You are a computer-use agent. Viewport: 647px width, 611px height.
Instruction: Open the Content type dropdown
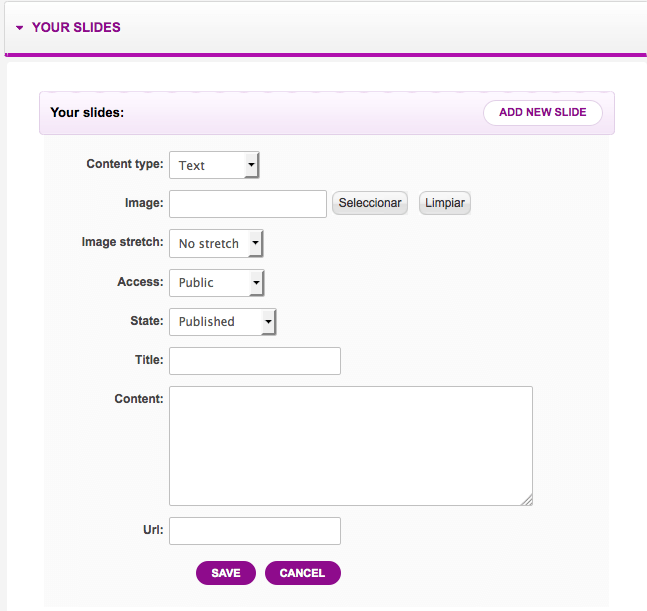[x=214, y=165]
